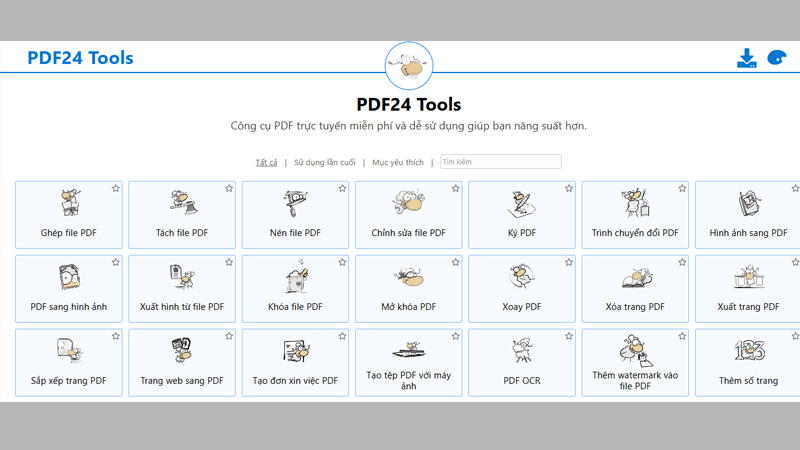The height and width of the screenshot is (450, 800).
Task: Favorite the Ghép file PDF star
Action: [x=116, y=188]
